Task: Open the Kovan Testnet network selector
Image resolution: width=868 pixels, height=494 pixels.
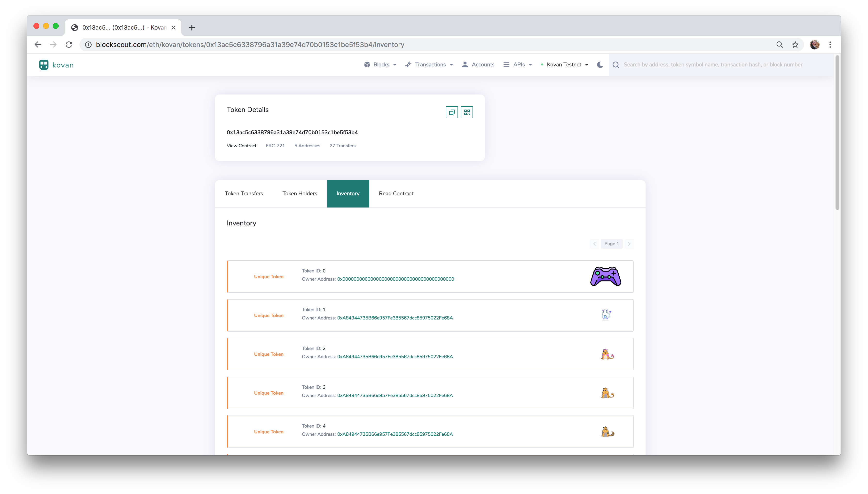Action: coord(564,64)
